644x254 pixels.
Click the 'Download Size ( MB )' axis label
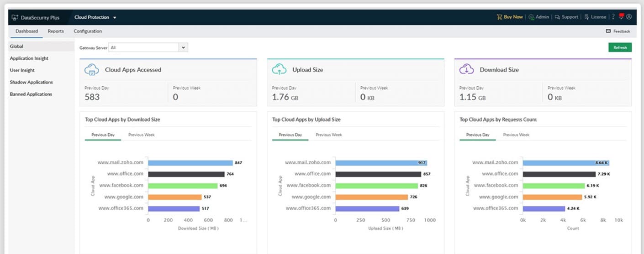point(198,228)
